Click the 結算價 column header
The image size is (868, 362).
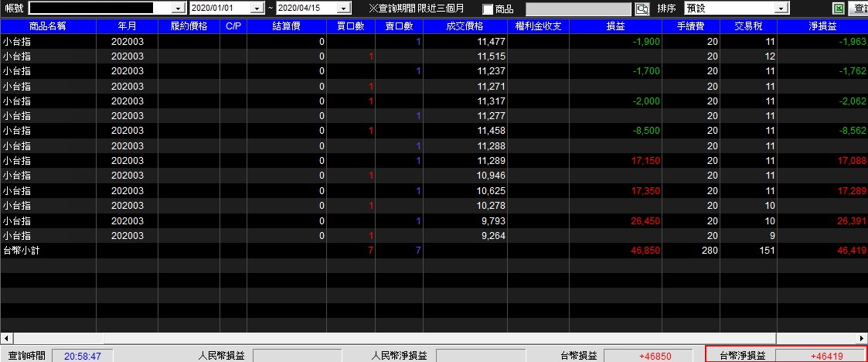pyautogui.click(x=287, y=26)
